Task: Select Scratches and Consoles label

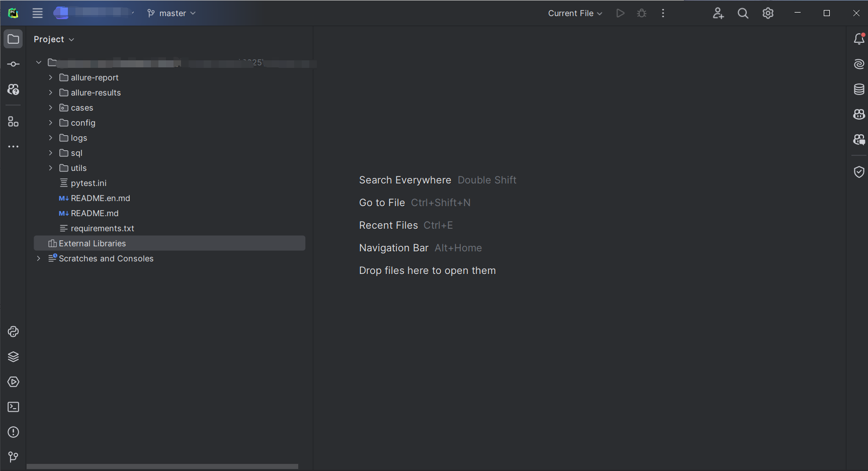Action: point(106,258)
